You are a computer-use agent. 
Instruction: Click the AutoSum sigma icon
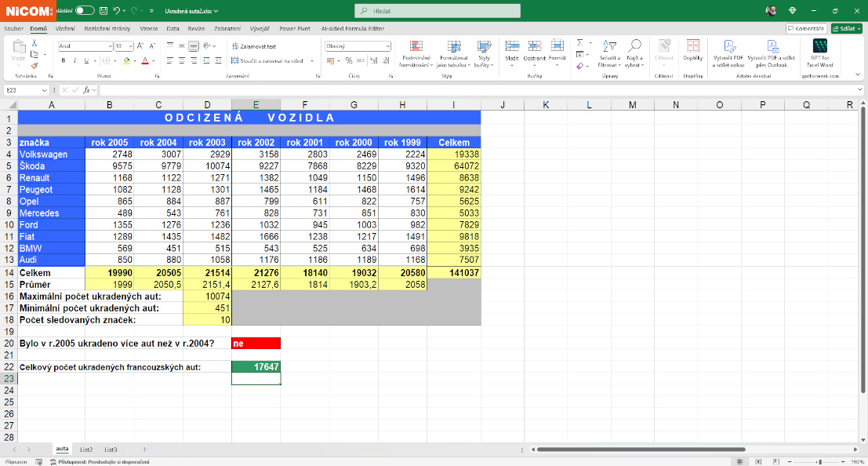click(579, 42)
